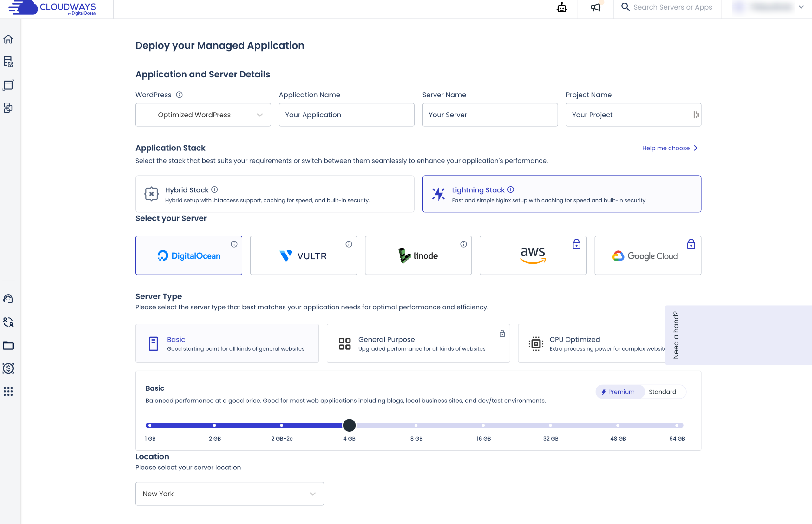Open announcements via the megaphone icon

(595, 7)
